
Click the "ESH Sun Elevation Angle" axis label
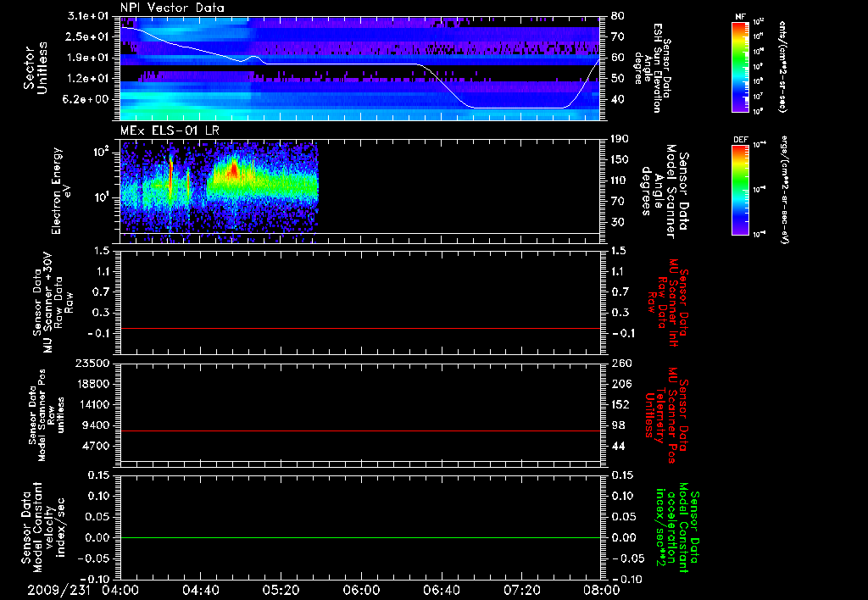coord(652,68)
